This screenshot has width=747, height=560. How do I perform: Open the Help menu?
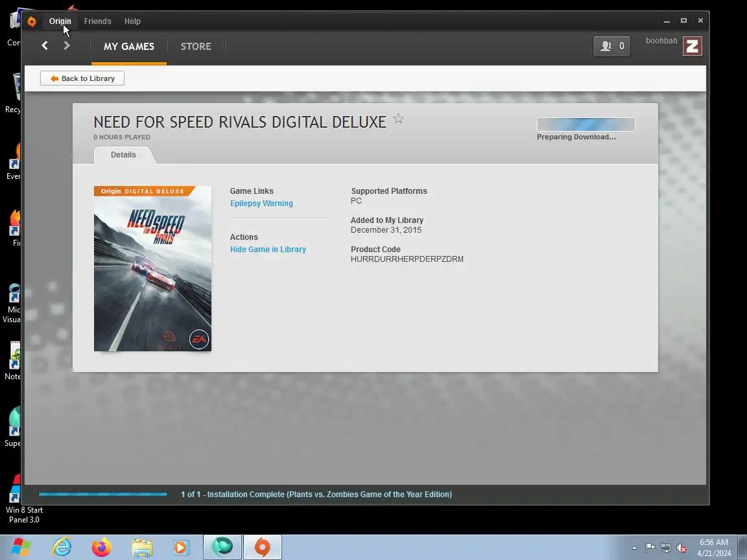[132, 21]
